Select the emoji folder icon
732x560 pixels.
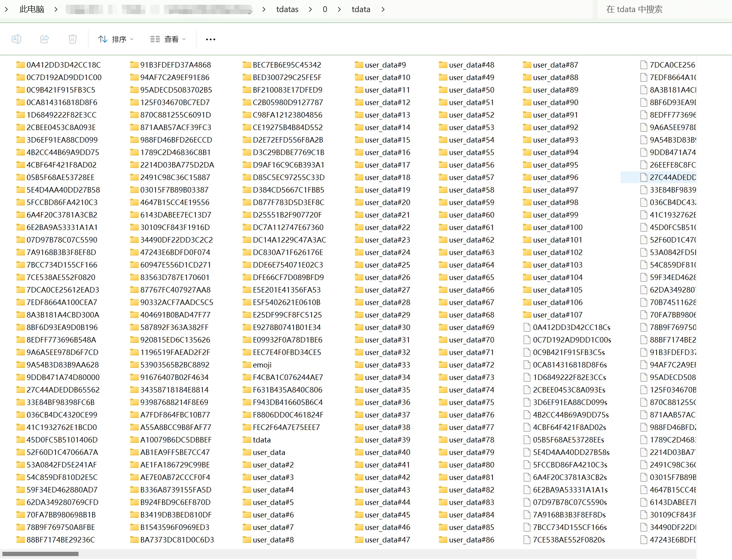[247, 365]
